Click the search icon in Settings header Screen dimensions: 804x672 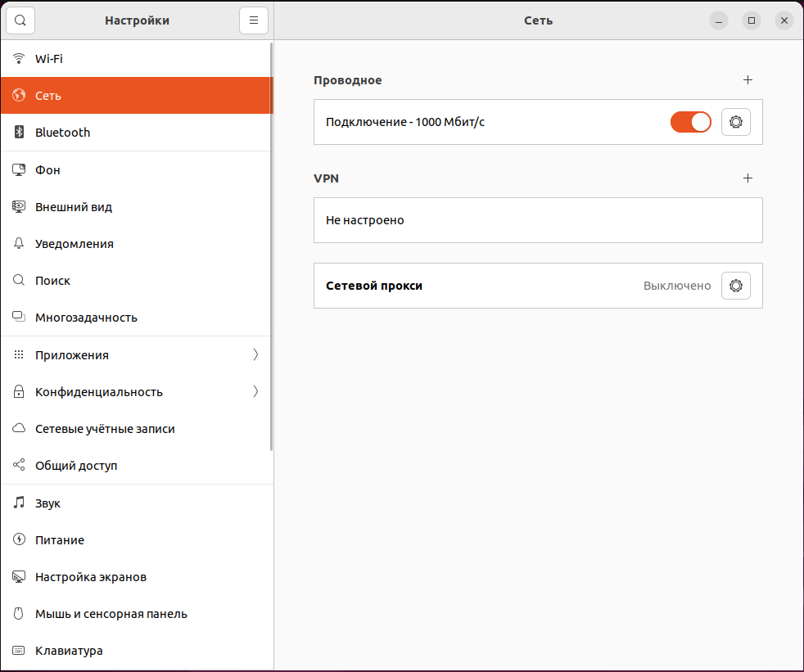coord(20,20)
